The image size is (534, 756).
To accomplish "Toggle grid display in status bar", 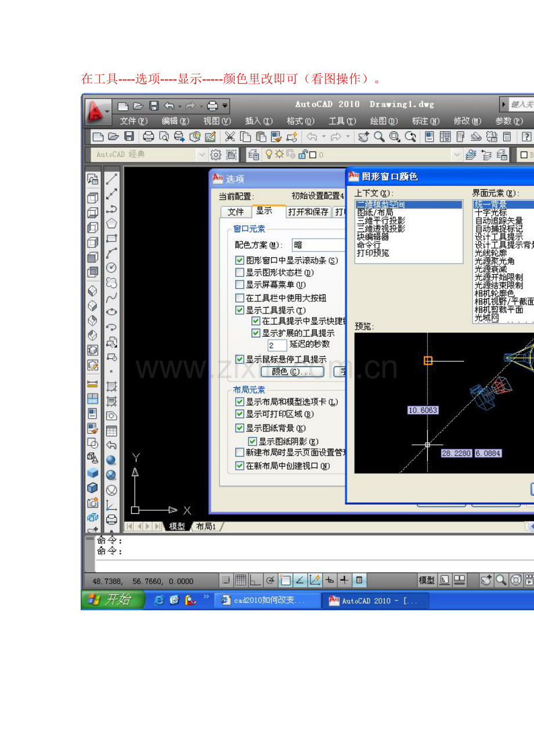I will (241, 580).
